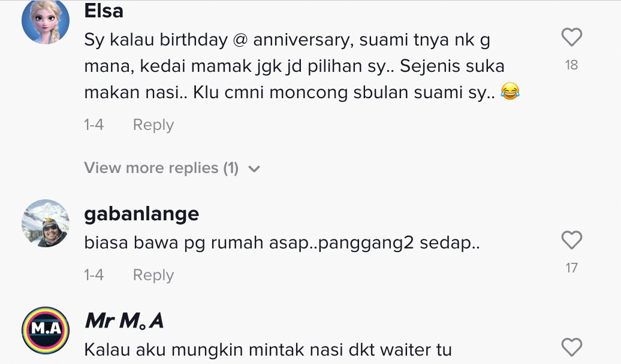
Task: Reply to Elsa's comment
Action: click(153, 125)
